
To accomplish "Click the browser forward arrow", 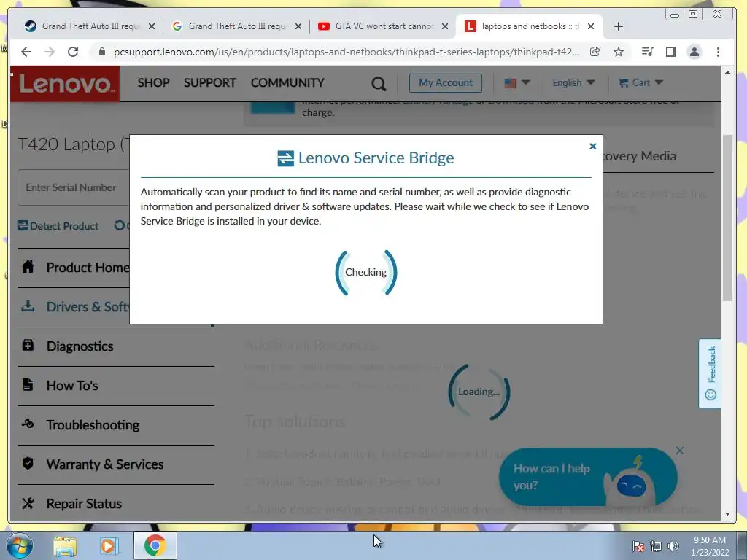I will tap(50, 52).
